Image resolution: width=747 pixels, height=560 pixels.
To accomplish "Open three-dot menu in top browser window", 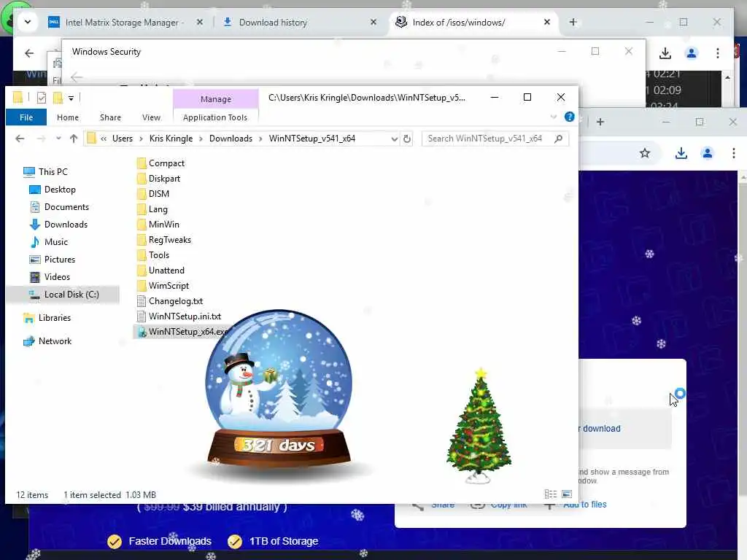I will (718, 53).
